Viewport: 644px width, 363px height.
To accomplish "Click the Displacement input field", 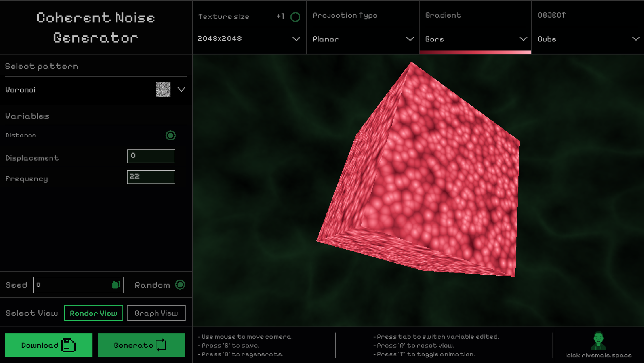I will (x=151, y=156).
